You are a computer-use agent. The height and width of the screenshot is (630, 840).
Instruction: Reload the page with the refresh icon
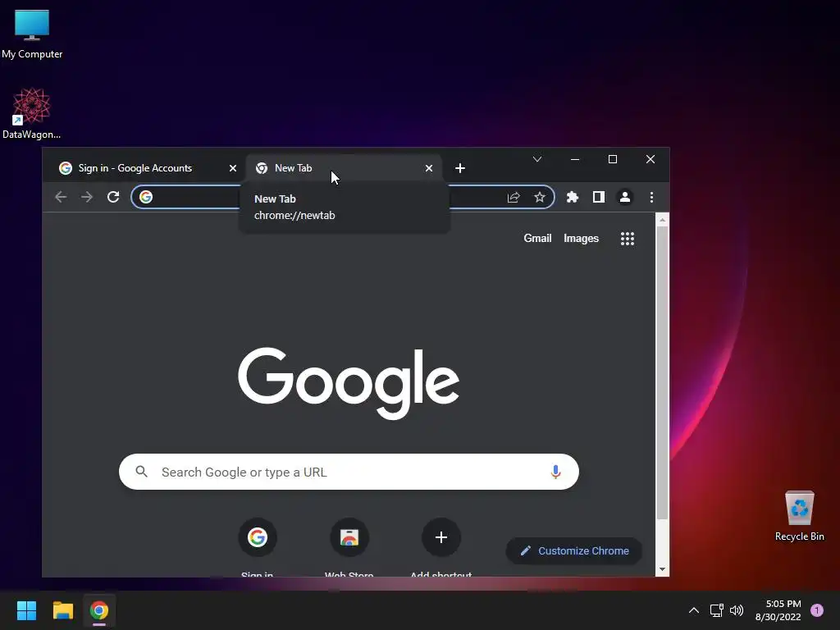[x=113, y=197]
